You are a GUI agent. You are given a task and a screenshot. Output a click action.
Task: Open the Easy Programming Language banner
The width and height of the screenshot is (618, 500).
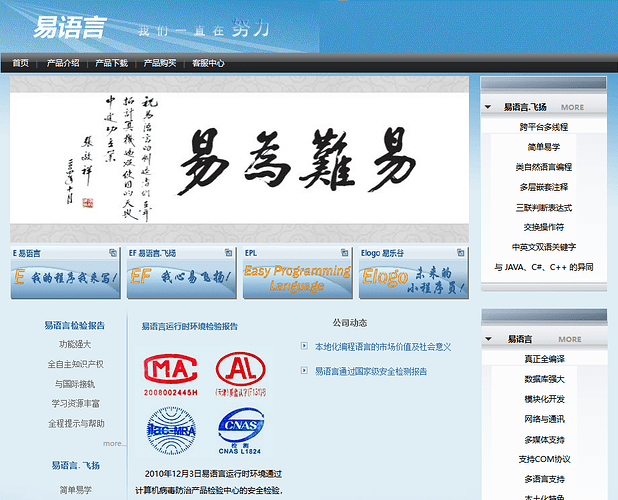click(298, 279)
